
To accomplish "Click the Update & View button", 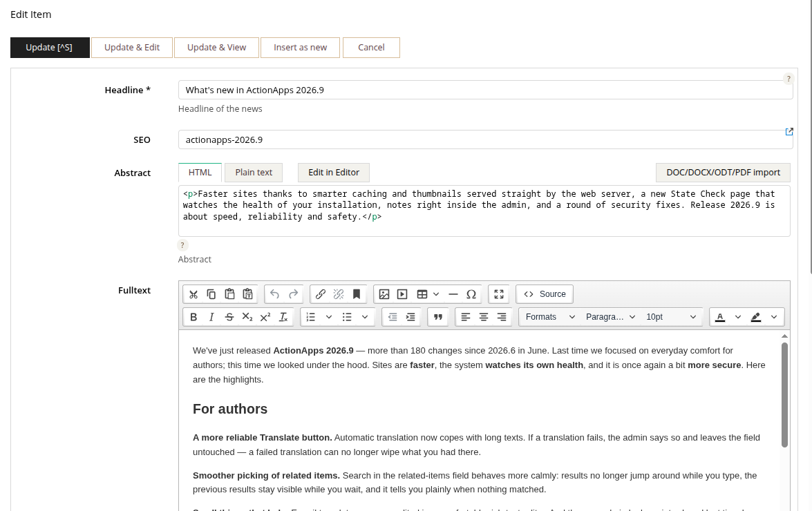I will 216,48.
